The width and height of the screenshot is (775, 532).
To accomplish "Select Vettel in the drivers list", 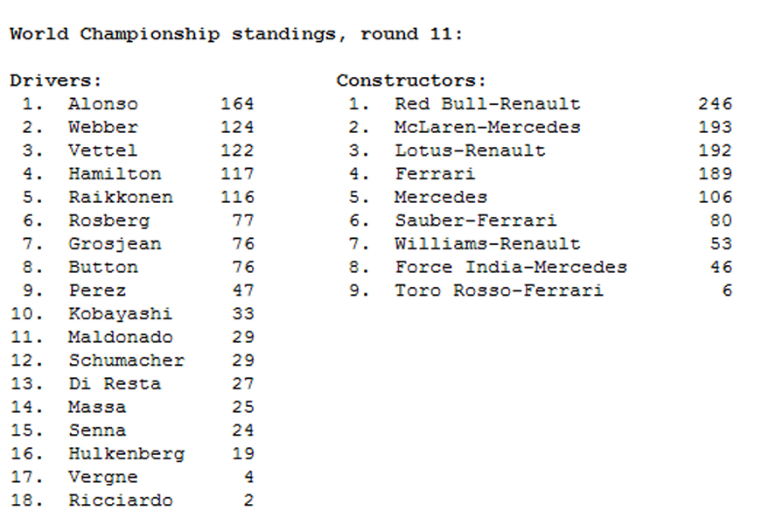I will (x=103, y=150).
